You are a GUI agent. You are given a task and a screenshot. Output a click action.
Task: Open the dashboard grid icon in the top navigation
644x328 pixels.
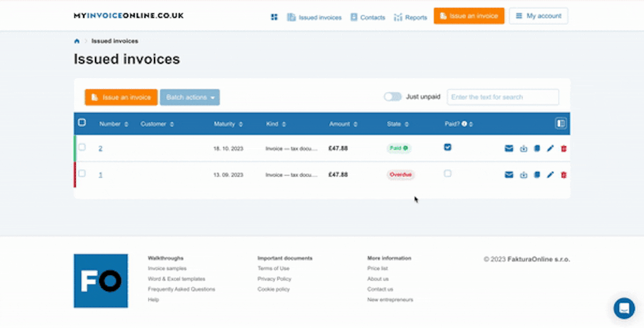click(274, 17)
